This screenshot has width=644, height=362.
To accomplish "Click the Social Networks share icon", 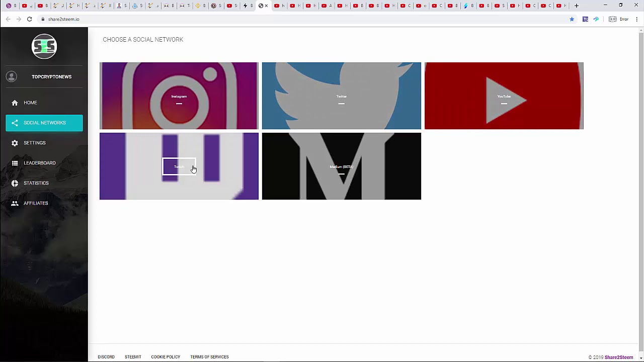I will coord(15,123).
